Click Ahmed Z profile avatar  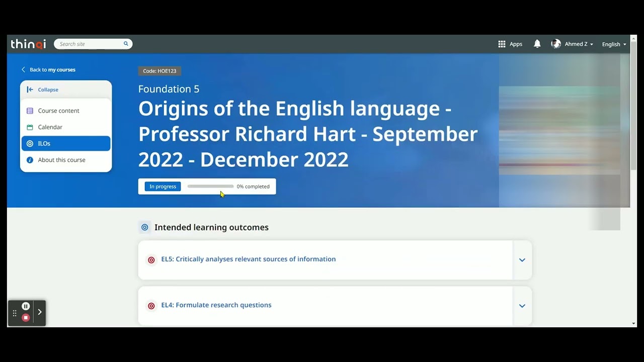click(x=556, y=44)
